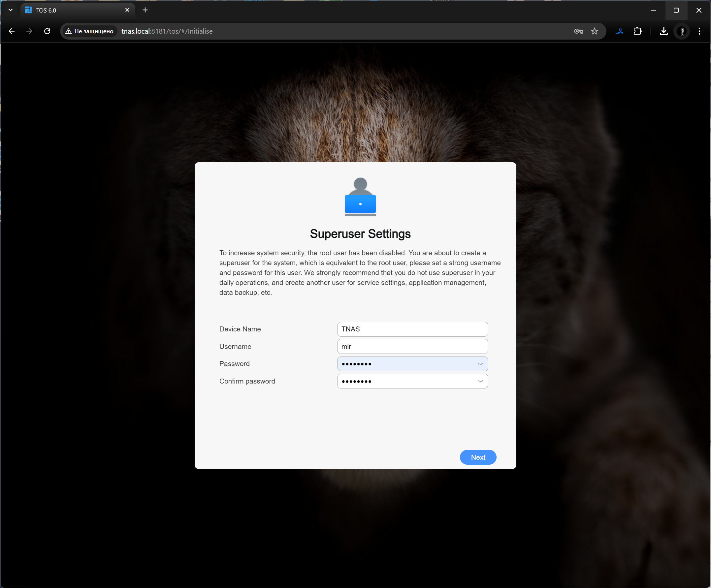
Task: Expand the tab search dropdown arrow
Action: tap(11, 10)
